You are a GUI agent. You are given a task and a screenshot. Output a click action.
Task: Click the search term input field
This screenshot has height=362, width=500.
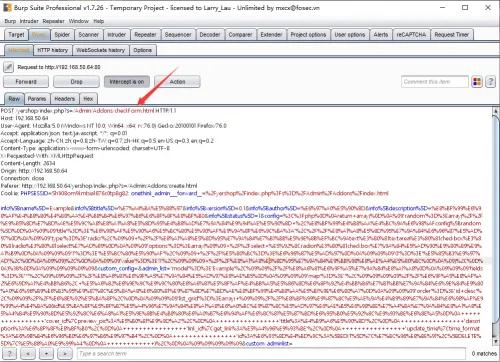271,354
